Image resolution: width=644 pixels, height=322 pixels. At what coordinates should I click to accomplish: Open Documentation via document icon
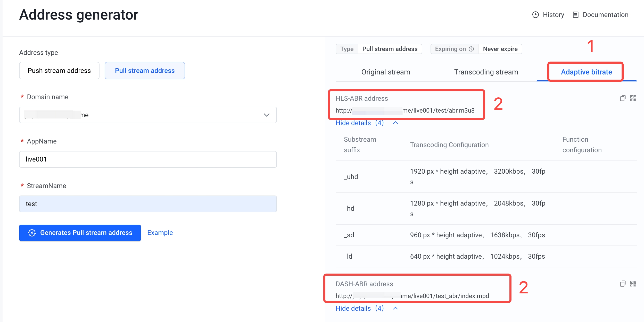click(576, 15)
